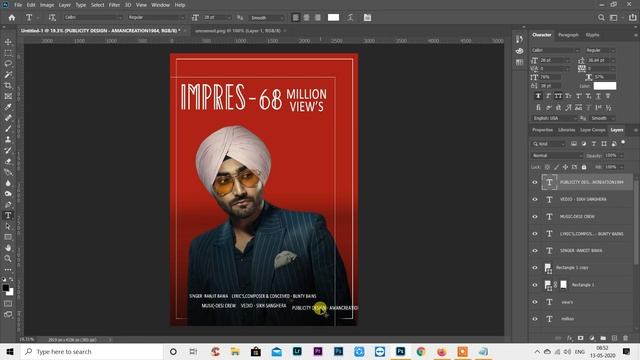The image size is (640, 360).
Task: Hide the million text layer
Action: (535, 319)
